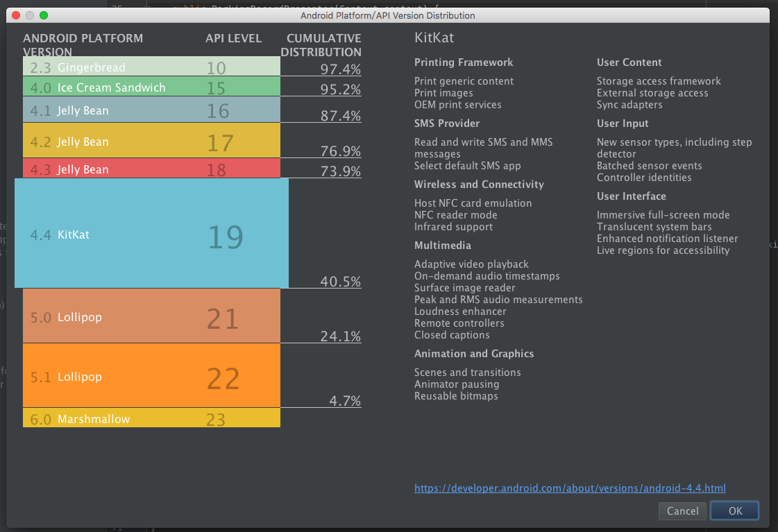Select the 5.1 Lollipop row
Screen dimensions: 778x532
tap(151, 375)
